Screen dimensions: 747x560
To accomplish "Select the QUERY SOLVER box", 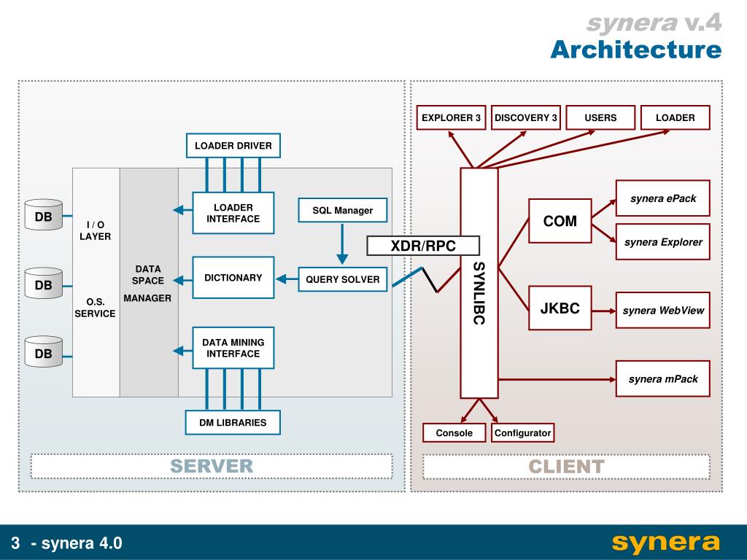I will pos(343,279).
